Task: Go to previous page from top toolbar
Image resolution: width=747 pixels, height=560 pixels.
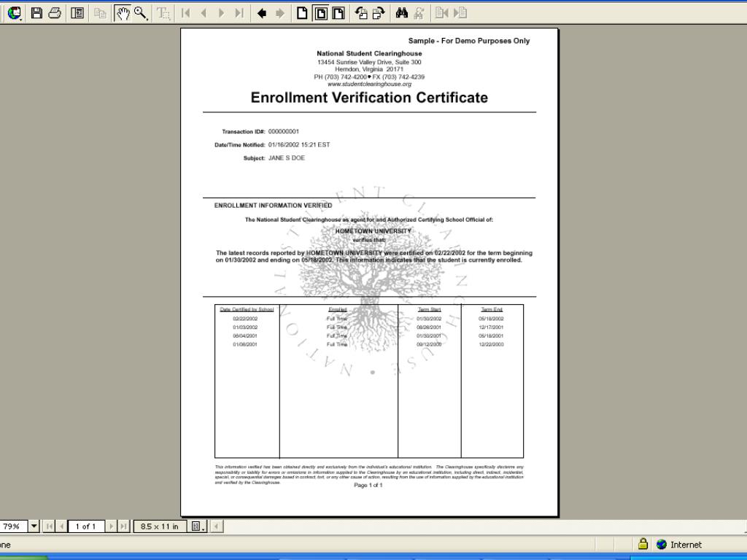Action: click(204, 13)
